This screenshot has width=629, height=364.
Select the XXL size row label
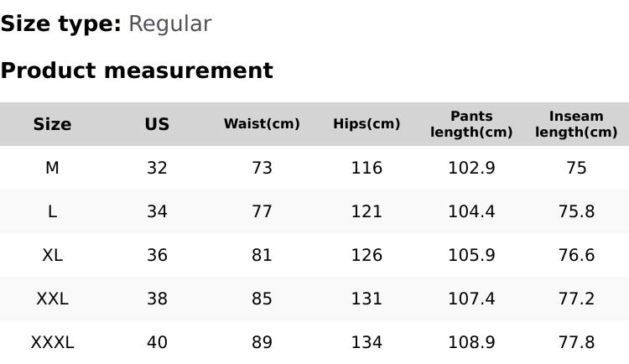coord(52,299)
